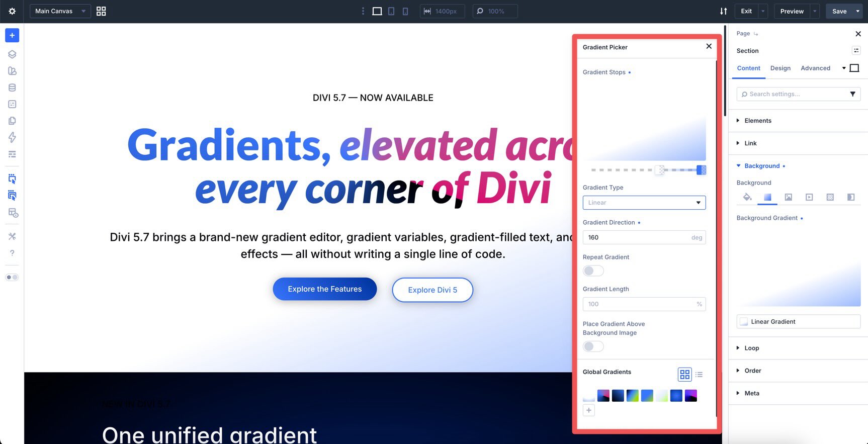
Task: Open the Main Canvas dropdown
Action: tap(60, 11)
